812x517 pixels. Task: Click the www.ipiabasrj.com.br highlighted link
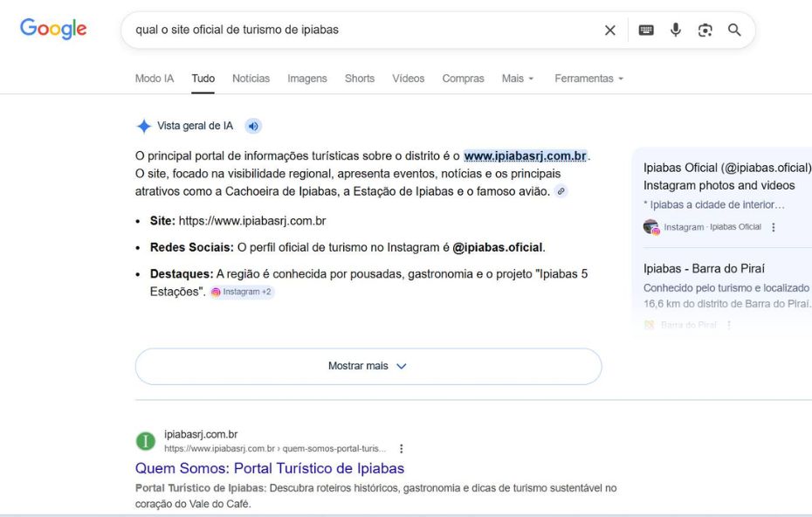point(525,156)
